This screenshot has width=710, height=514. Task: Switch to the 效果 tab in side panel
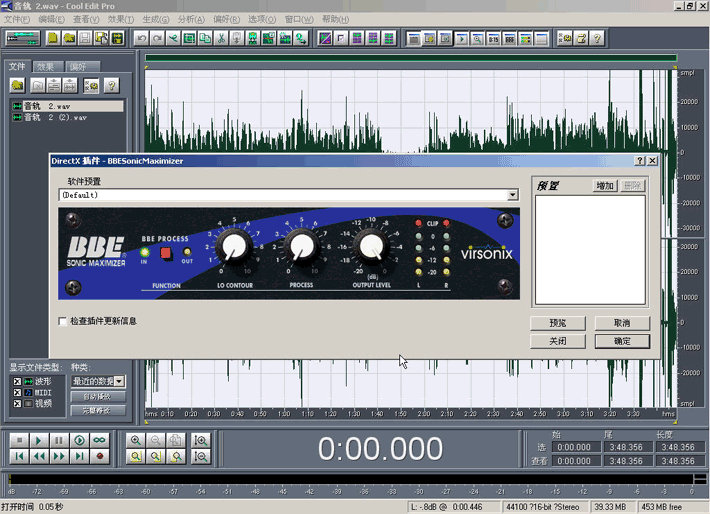coord(47,67)
